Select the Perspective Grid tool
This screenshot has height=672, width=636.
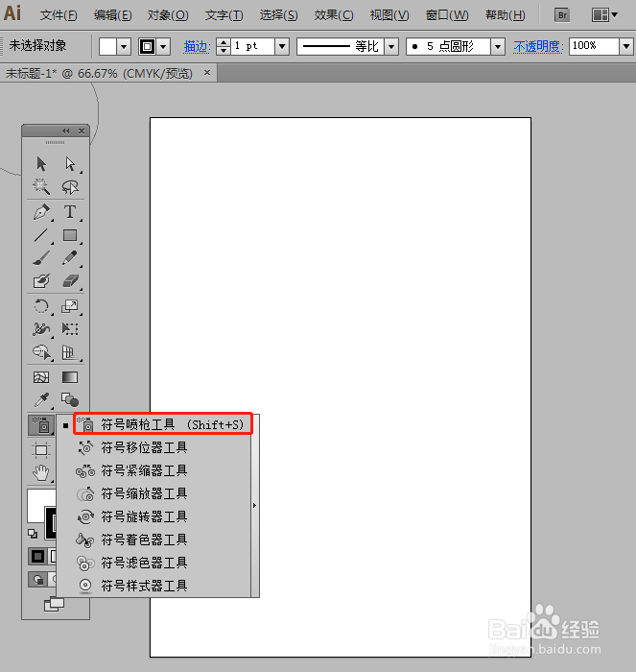click(x=70, y=352)
